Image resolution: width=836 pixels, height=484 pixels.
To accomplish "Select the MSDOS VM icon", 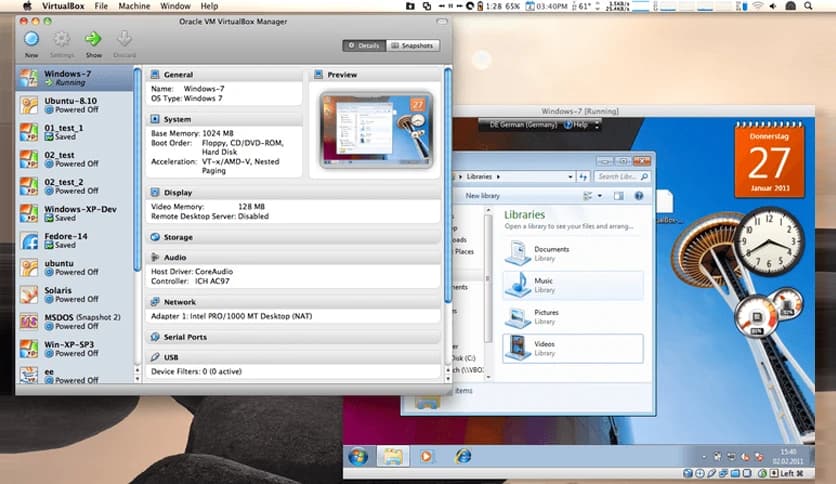I will (29, 321).
